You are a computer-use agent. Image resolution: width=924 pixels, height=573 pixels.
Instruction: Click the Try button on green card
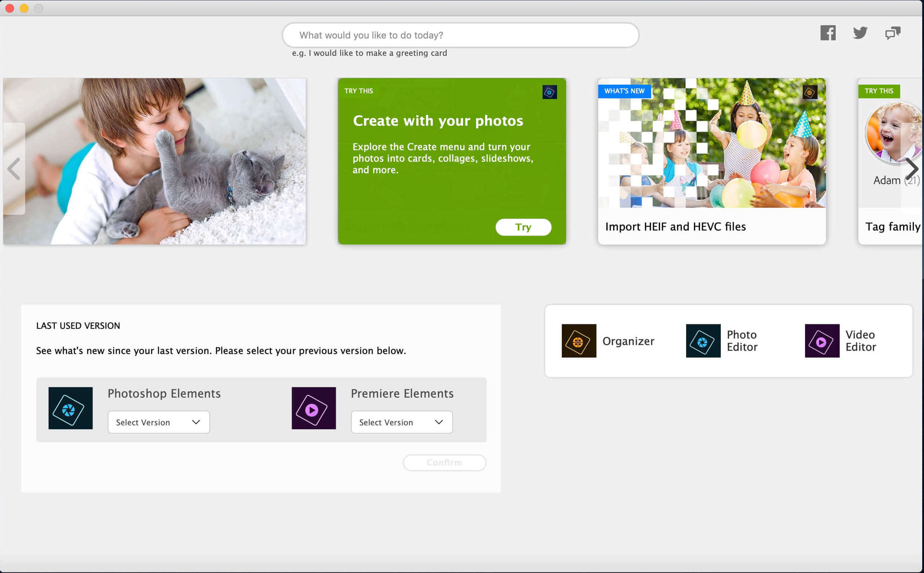pyautogui.click(x=523, y=227)
